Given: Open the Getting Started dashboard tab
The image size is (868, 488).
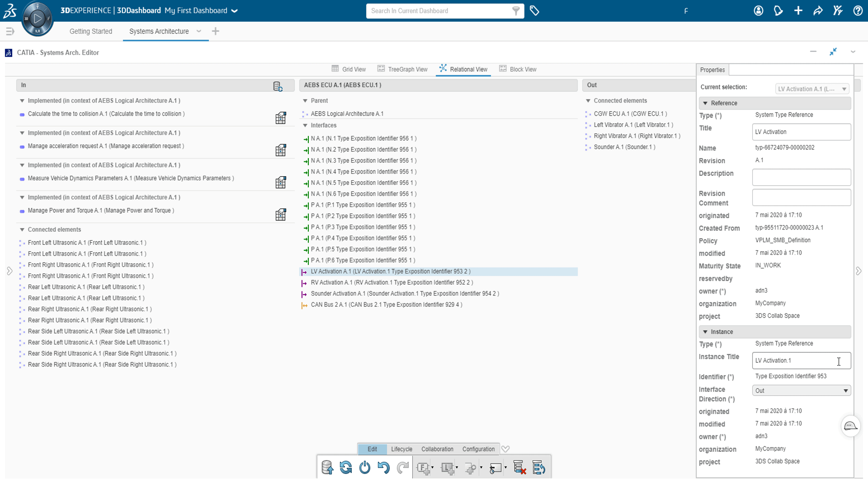Looking at the screenshot, I should [x=91, y=31].
